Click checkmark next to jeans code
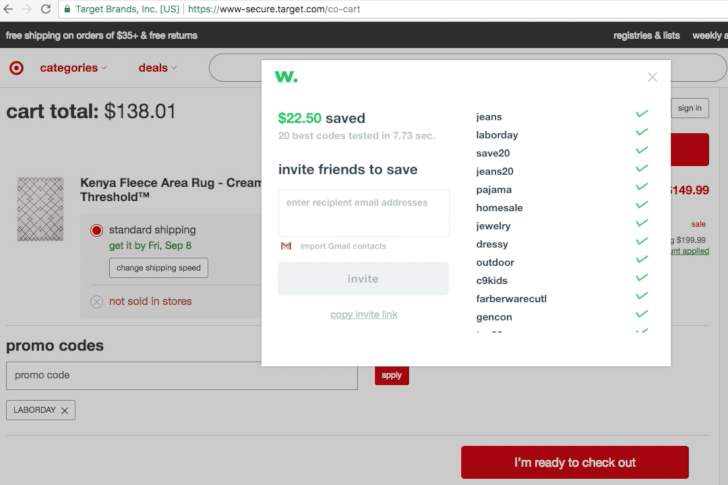Image resolution: width=728 pixels, height=485 pixels. tap(642, 114)
